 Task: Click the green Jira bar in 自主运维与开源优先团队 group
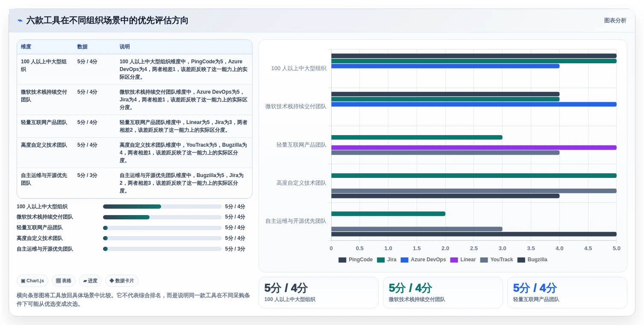pos(388,214)
